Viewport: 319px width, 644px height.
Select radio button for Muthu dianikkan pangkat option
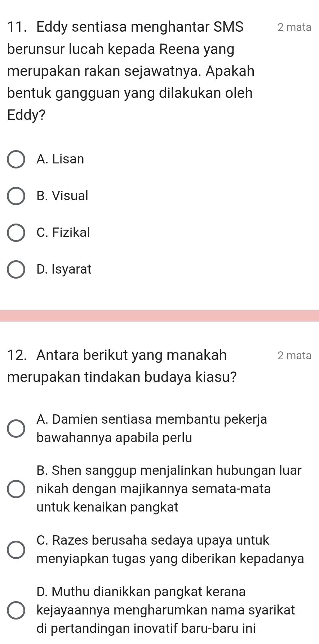16,610
